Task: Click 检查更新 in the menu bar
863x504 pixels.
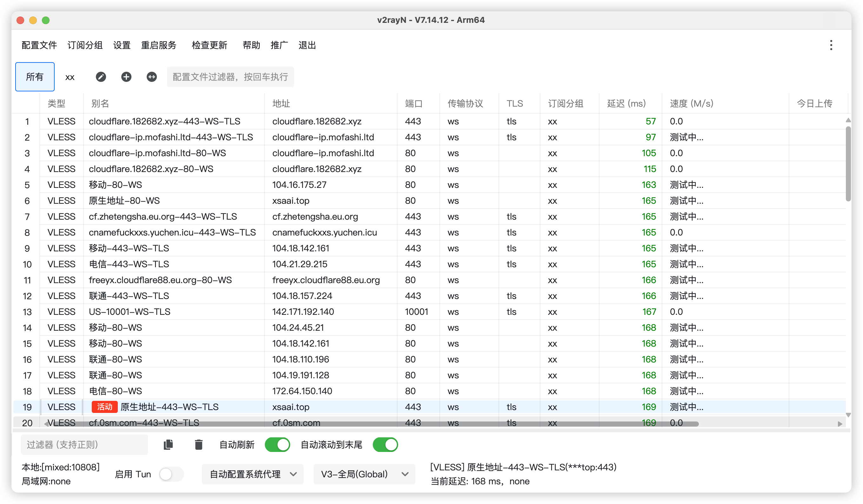Action: (209, 45)
